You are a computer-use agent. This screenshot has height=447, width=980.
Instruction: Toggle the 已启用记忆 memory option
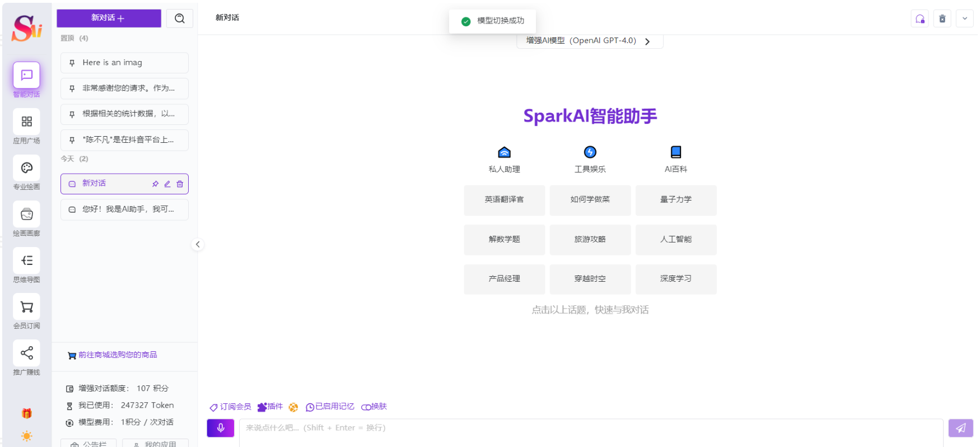[x=330, y=407]
